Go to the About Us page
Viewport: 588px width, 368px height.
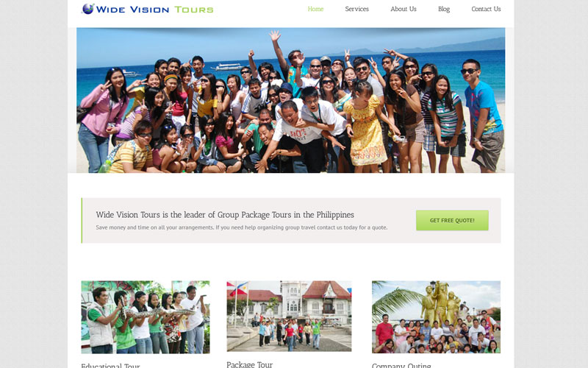pos(403,9)
